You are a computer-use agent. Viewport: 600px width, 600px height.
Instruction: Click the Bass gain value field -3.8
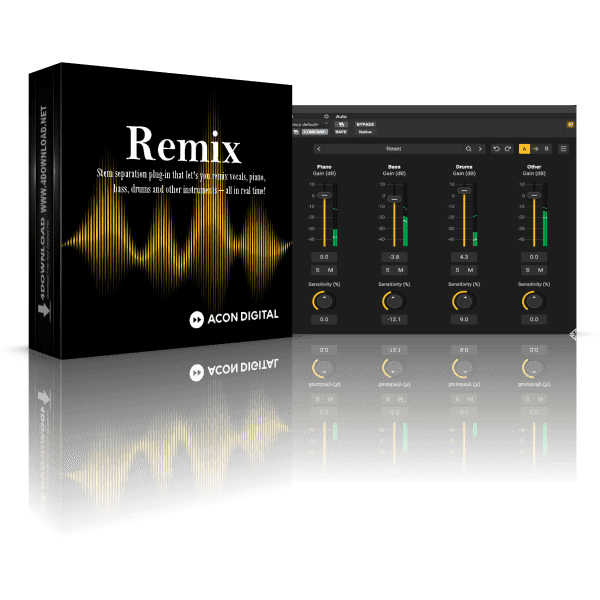[x=394, y=257]
